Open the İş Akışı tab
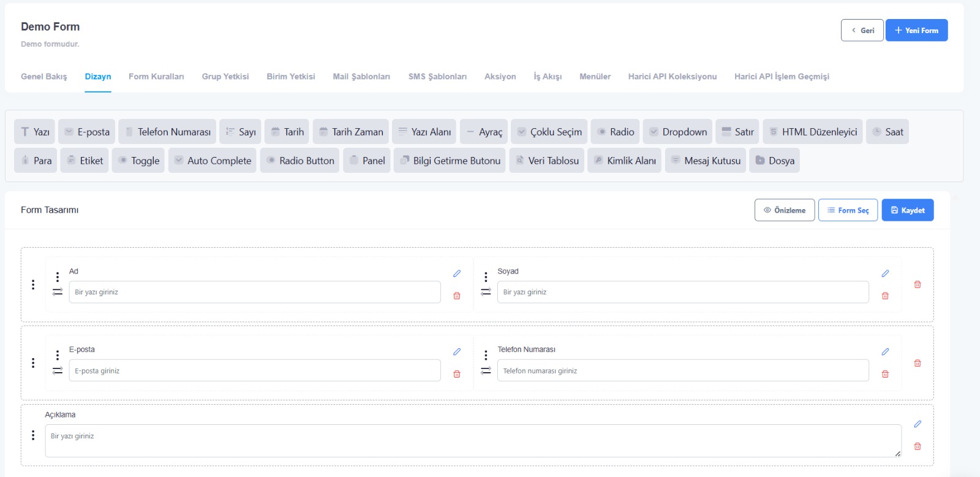 pyautogui.click(x=547, y=77)
